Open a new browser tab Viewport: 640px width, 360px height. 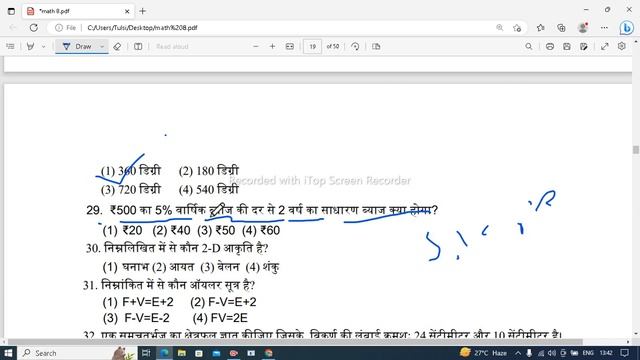pos(142,11)
